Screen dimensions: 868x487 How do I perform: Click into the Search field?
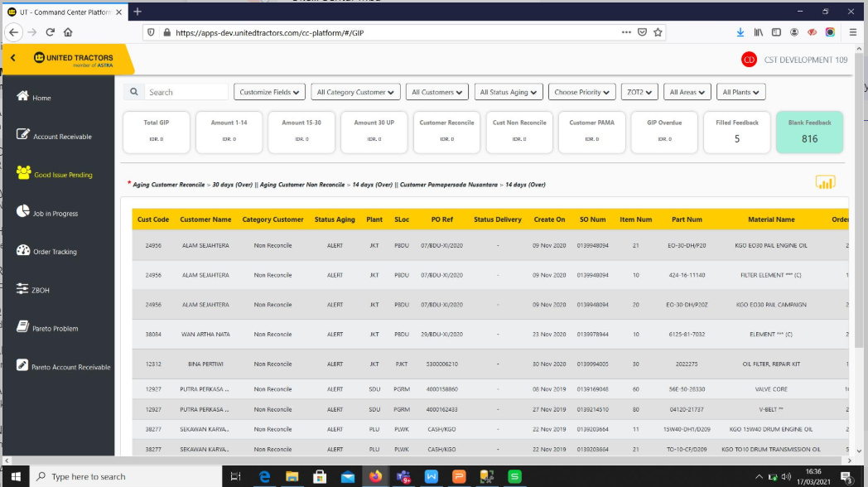click(x=186, y=92)
